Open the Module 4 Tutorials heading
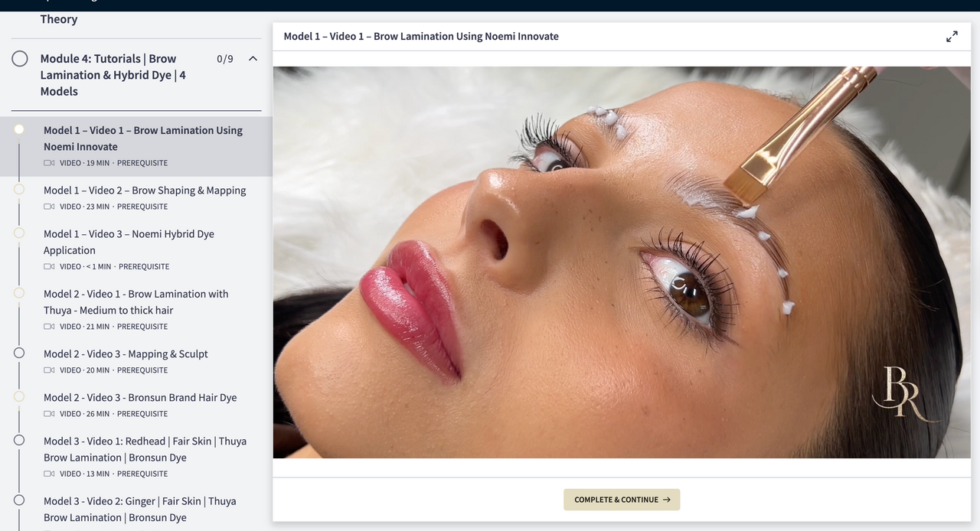980x531 pixels. click(113, 75)
